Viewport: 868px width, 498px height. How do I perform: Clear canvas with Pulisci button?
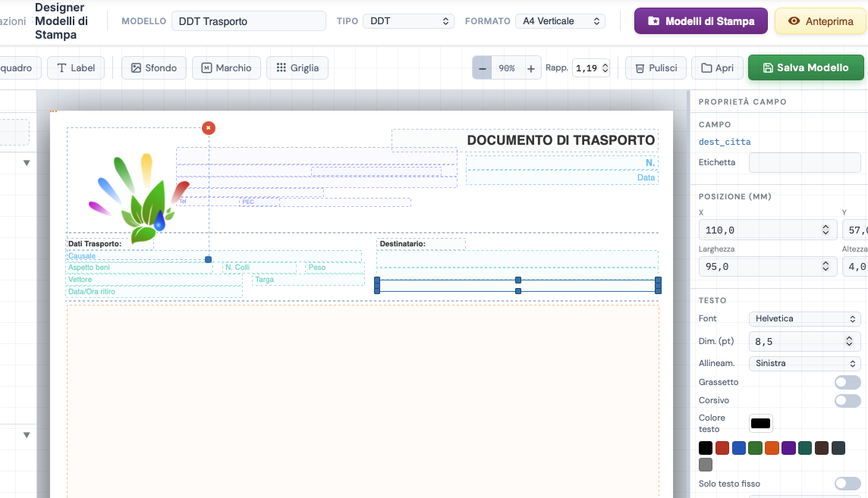coord(656,68)
